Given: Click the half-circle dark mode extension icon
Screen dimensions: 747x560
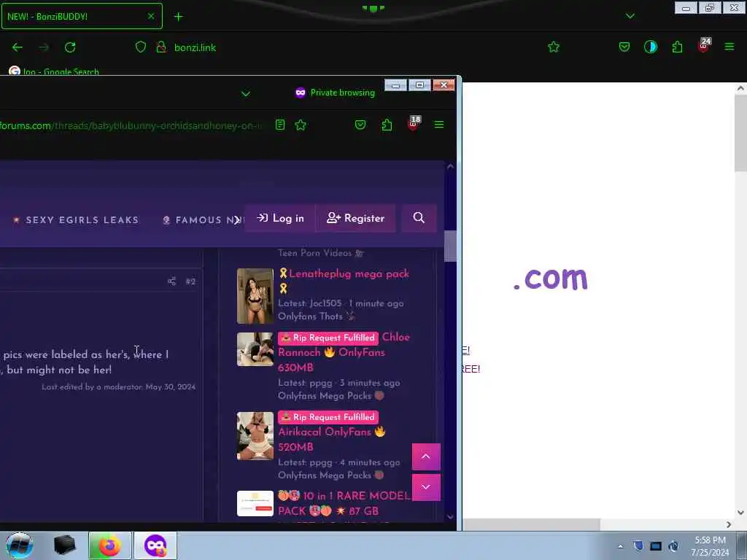Looking at the screenshot, I should coord(650,47).
